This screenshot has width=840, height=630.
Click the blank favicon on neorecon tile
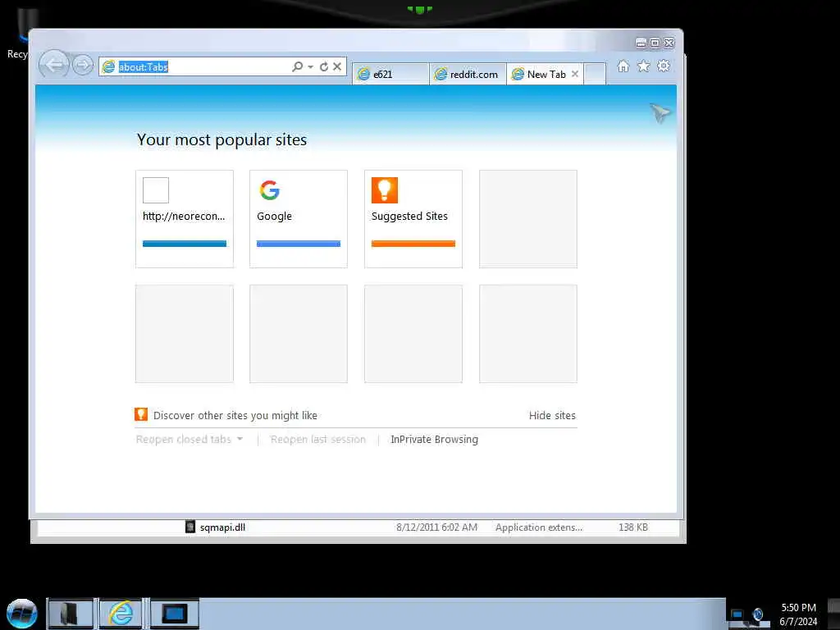156,190
